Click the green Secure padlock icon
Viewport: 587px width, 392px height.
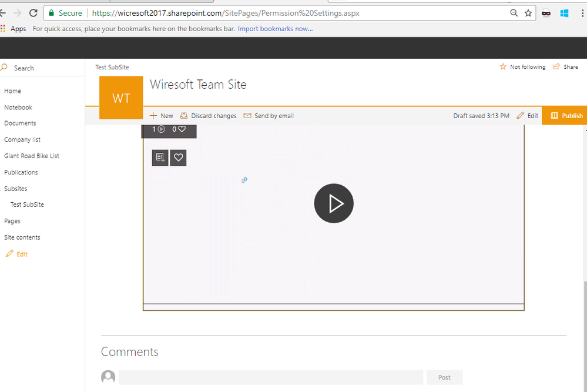point(52,13)
